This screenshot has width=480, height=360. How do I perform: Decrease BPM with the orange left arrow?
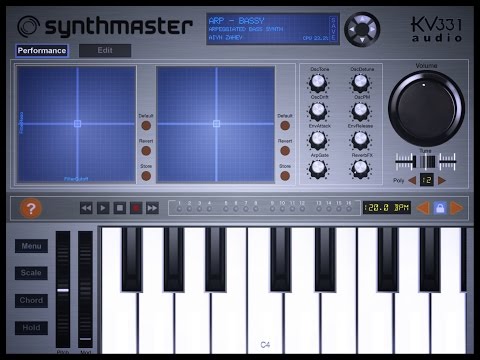(x=423, y=208)
